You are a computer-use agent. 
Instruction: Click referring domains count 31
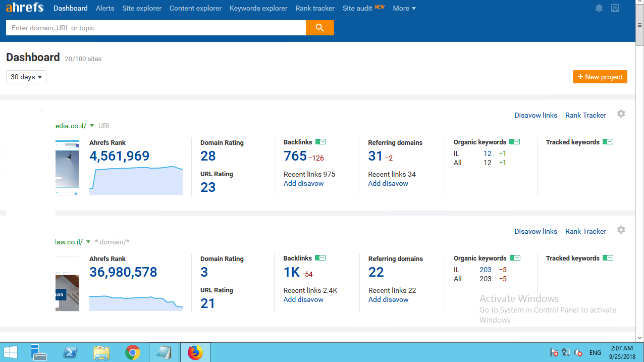pos(375,156)
